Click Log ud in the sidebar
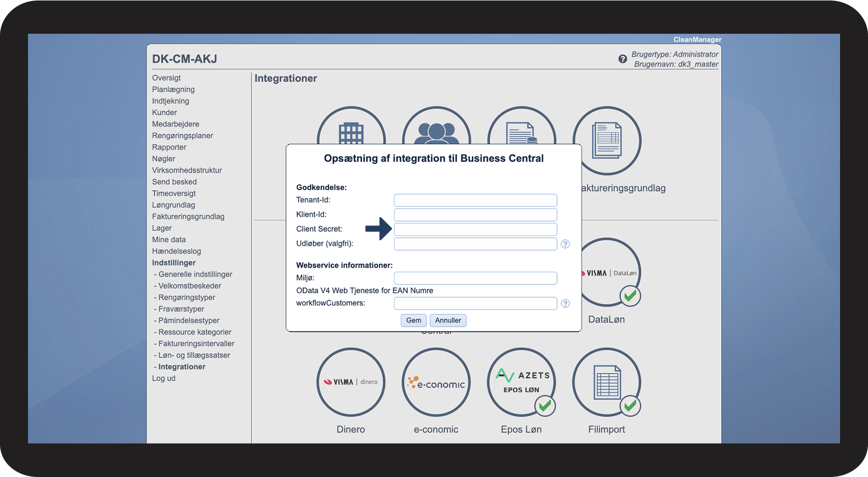This screenshot has height=477, width=868. pyautogui.click(x=164, y=378)
